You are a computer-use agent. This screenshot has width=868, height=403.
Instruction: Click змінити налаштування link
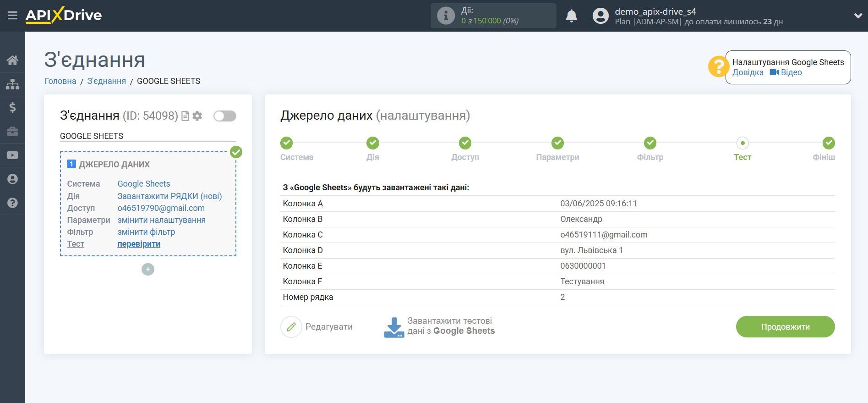162,220
